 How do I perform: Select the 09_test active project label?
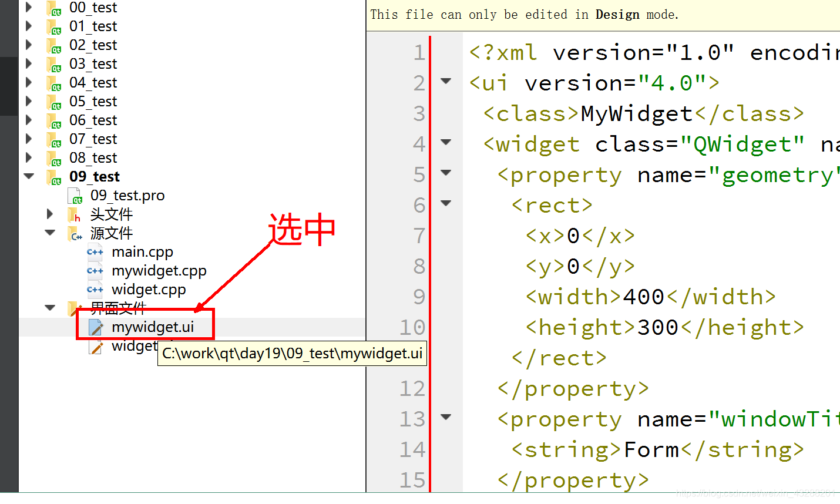pos(95,176)
